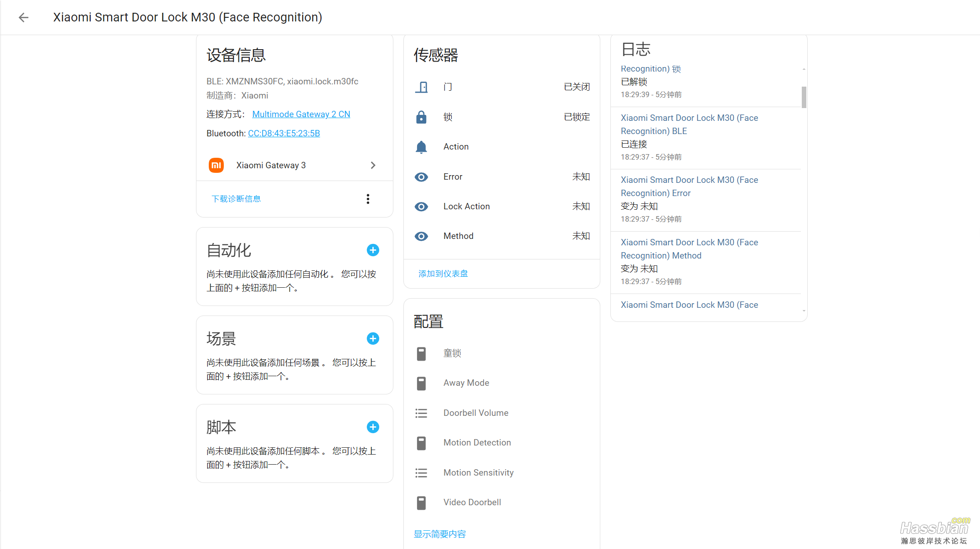This screenshot has width=980, height=549.
Task: Click the eye icon beside Method
Action: coord(421,236)
